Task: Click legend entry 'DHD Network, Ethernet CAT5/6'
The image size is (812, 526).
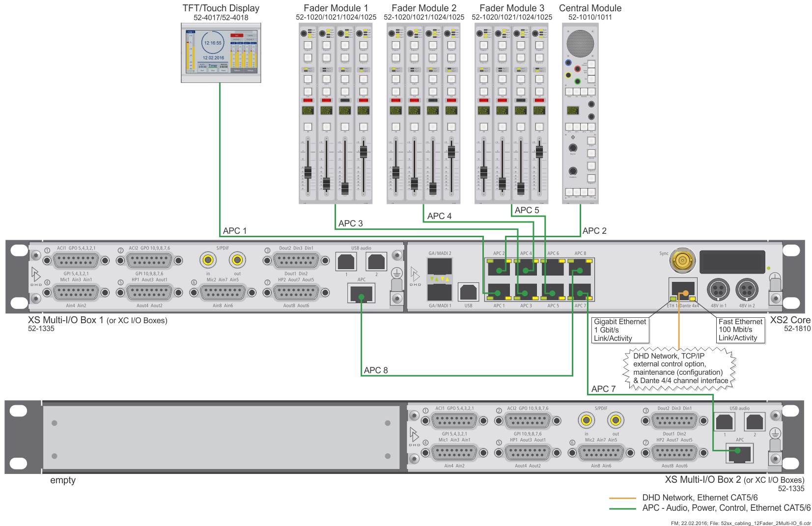Action: pos(700,498)
